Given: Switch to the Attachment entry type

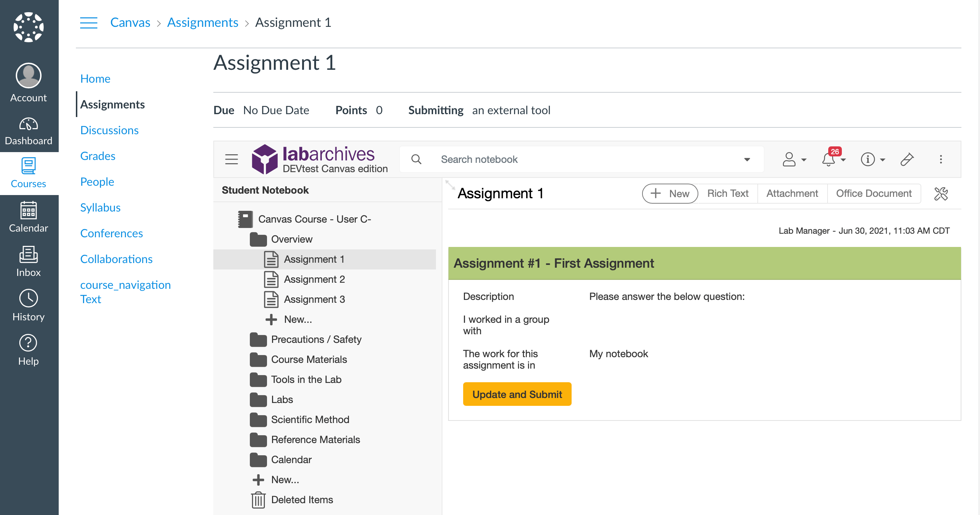Looking at the screenshot, I should click(792, 193).
